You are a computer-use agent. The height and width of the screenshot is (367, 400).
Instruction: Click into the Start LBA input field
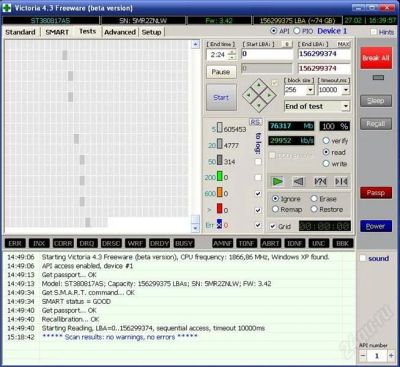267,54
